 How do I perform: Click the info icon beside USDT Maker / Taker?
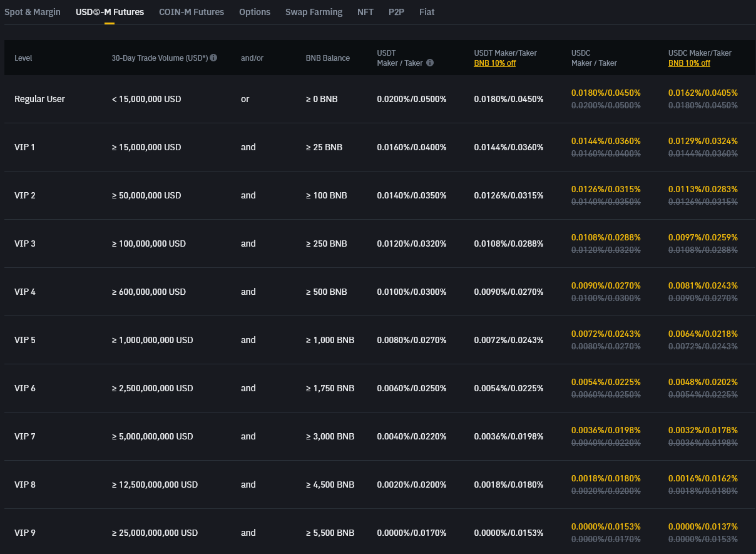click(x=430, y=63)
